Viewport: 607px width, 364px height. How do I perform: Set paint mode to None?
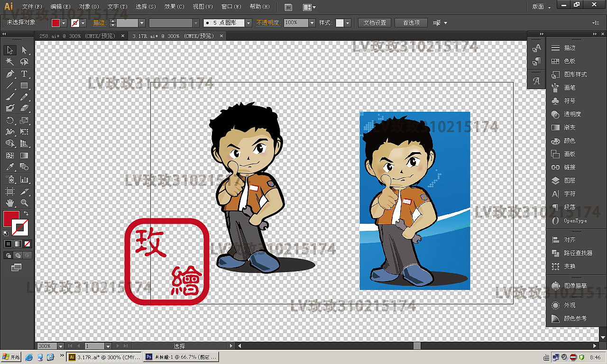[28, 244]
